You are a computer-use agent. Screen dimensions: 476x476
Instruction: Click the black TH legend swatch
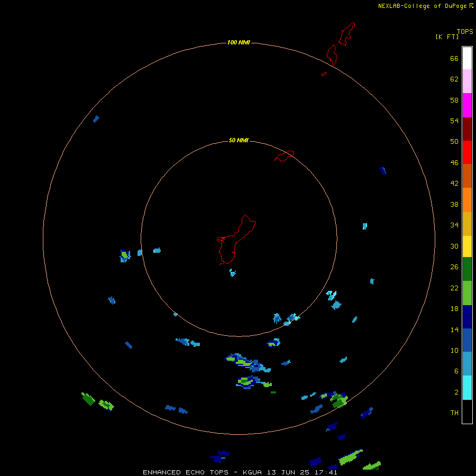pyautogui.click(x=467, y=411)
